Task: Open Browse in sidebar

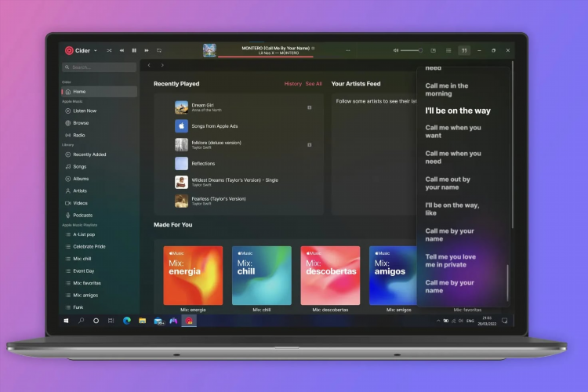Action: pos(99,123)
